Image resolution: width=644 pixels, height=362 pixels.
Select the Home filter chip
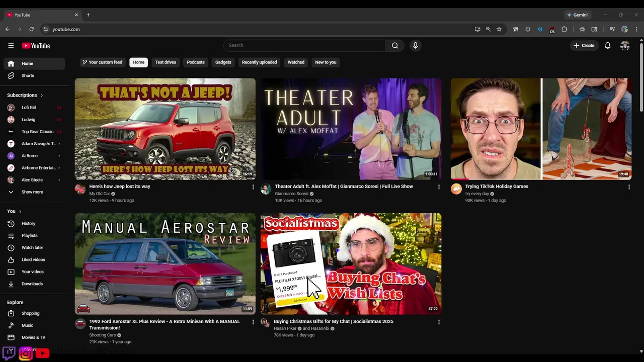139,62
